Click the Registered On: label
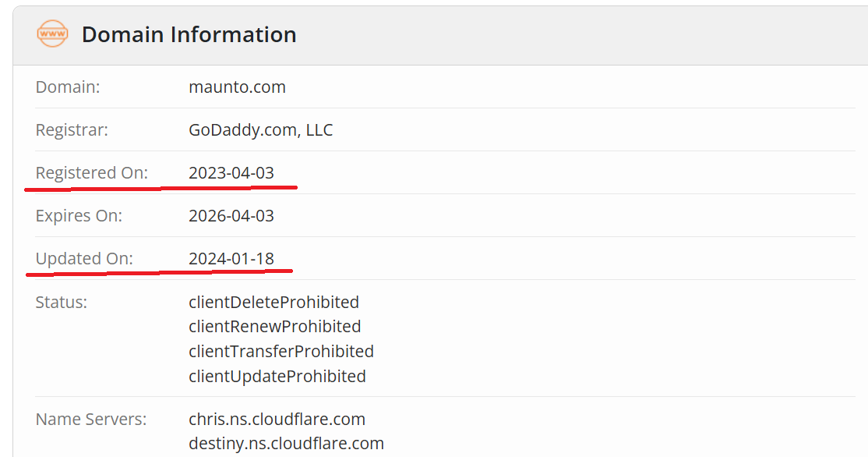Image resolution: width=868 pixels, height=457 pixels. point(91,173)
